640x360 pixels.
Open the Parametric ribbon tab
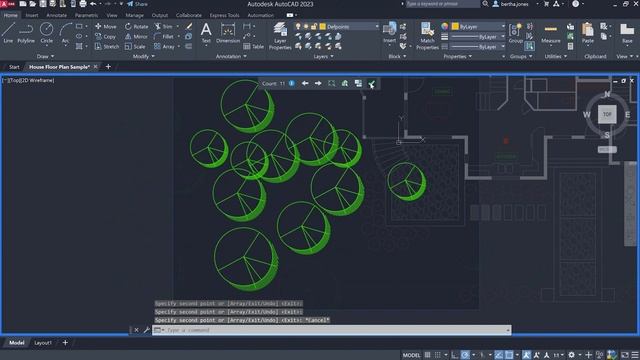(86, 15)
